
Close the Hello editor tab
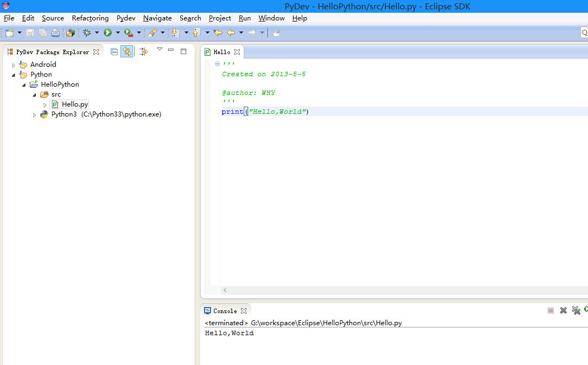point(237,52)
